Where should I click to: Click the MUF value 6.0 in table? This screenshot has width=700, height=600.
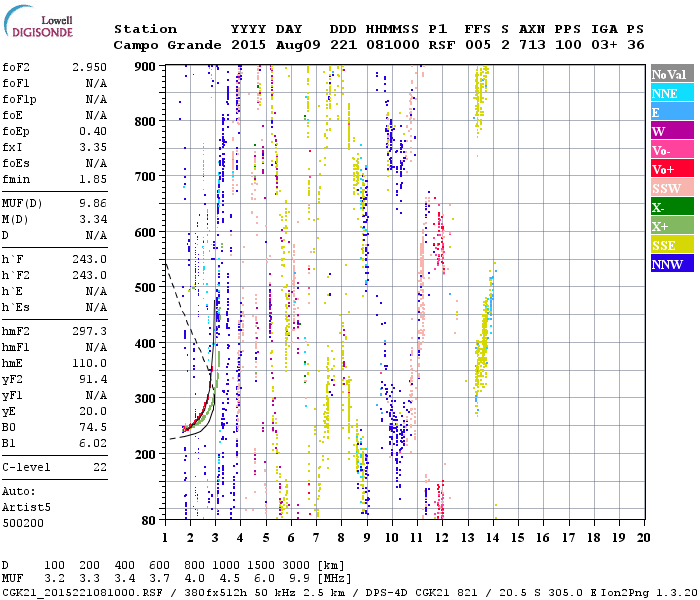pos(264,579)
